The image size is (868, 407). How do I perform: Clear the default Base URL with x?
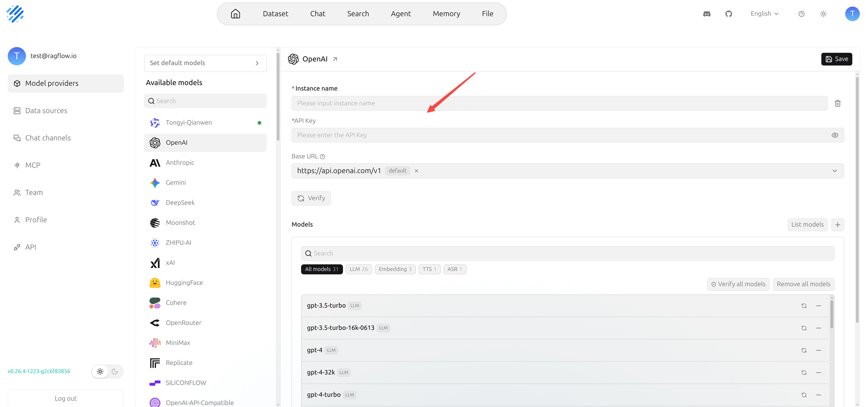416,171
